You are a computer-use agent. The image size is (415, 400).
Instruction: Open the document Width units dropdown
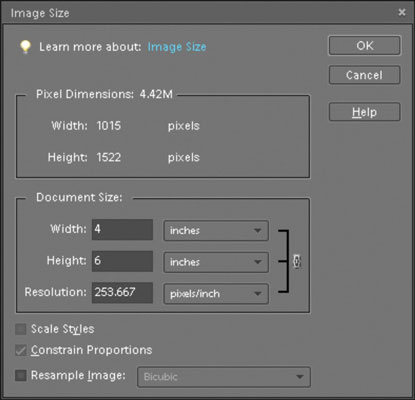coord(216,230)
